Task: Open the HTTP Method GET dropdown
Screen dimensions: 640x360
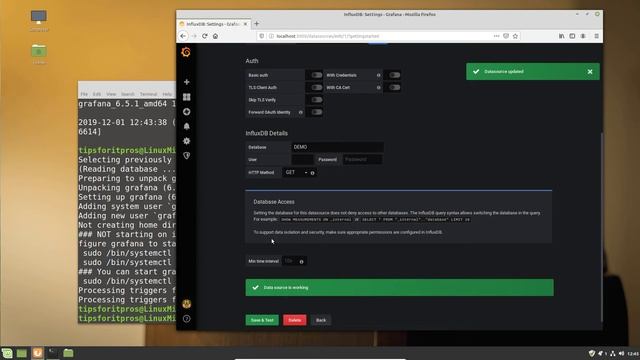Action: 296,172
